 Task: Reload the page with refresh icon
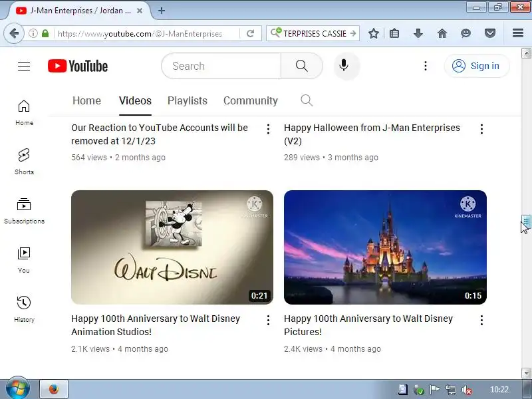coord(251,33)
